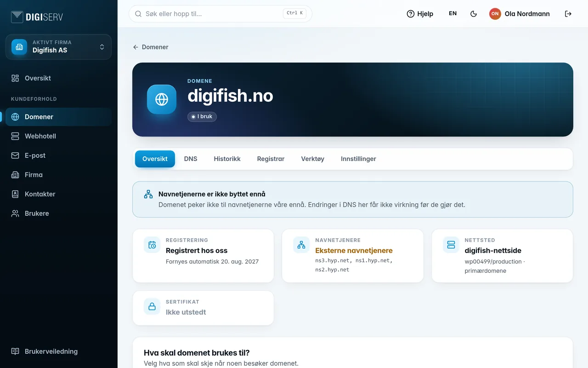Click the Brukerveiledning book icon

pyautogui.click(x=15, y=351)
